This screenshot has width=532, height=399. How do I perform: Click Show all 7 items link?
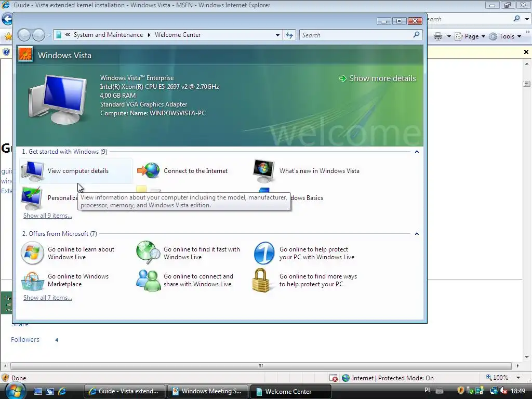(x=47, y=298)
